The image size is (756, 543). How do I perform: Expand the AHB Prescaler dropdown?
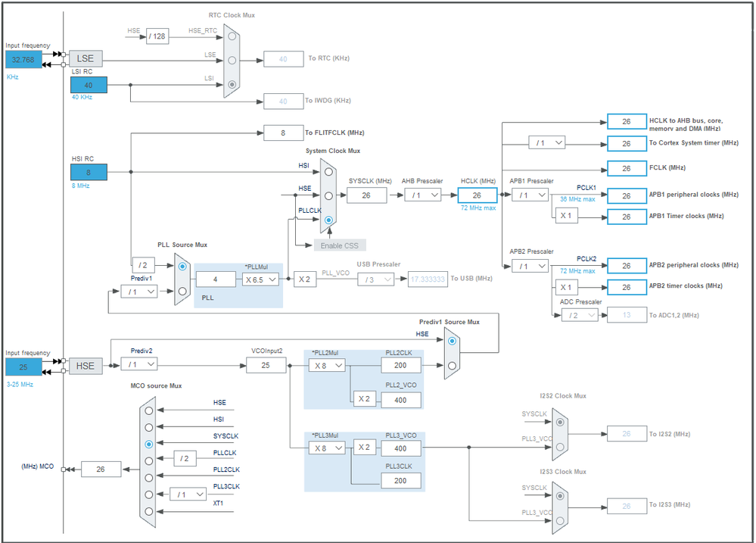coord(422,195)
